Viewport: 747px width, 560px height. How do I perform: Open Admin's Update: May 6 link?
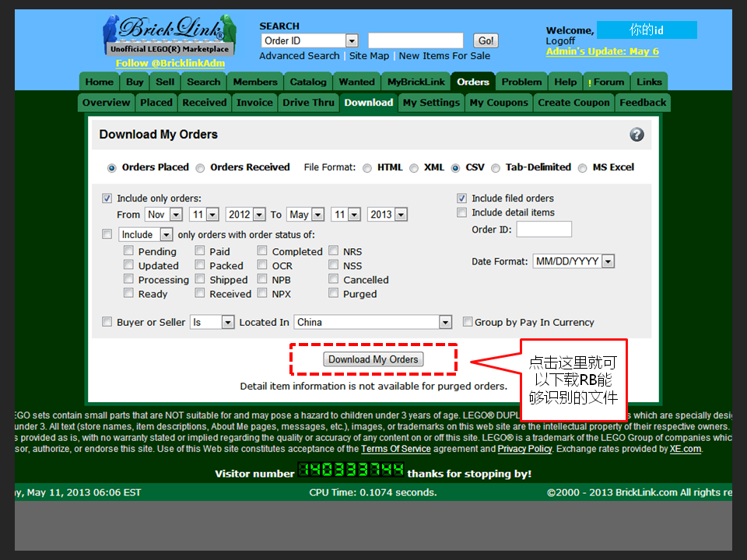click(x=602, y=51)
